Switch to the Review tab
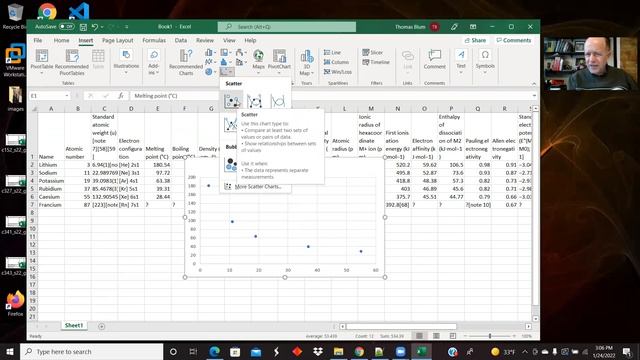 pyautogui.click(x=204, y=40)
